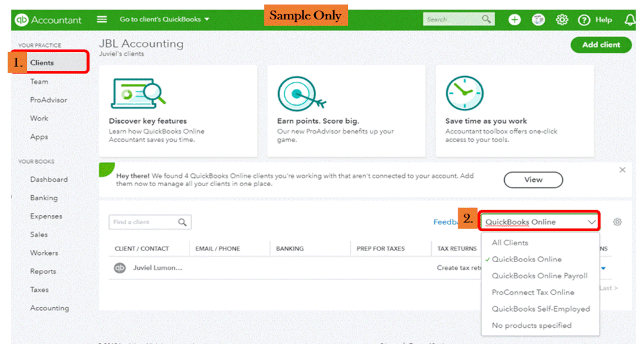Viewport: 644px width, 362px height.
Task: Choose checked QuickBooks Online option
Action: point(527,260)
